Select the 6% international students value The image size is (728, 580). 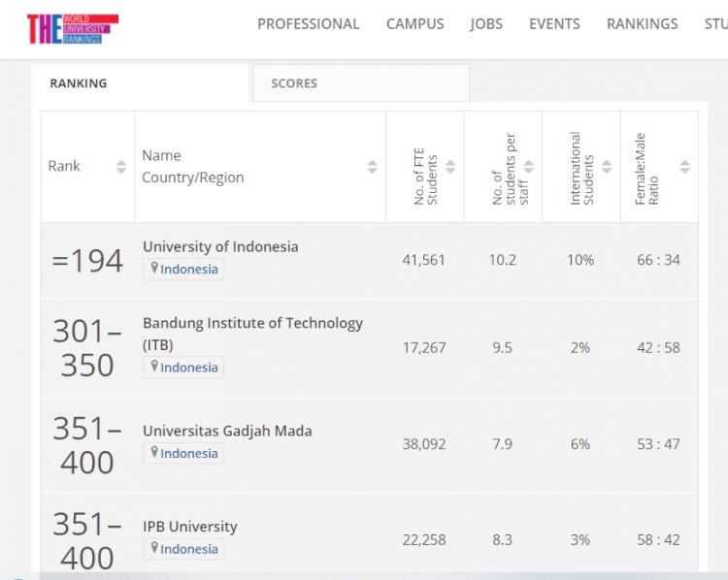coord(580,444)
